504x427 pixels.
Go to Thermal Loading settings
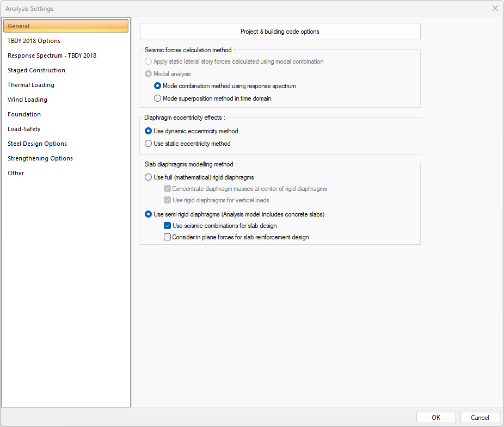coord(31,85)
